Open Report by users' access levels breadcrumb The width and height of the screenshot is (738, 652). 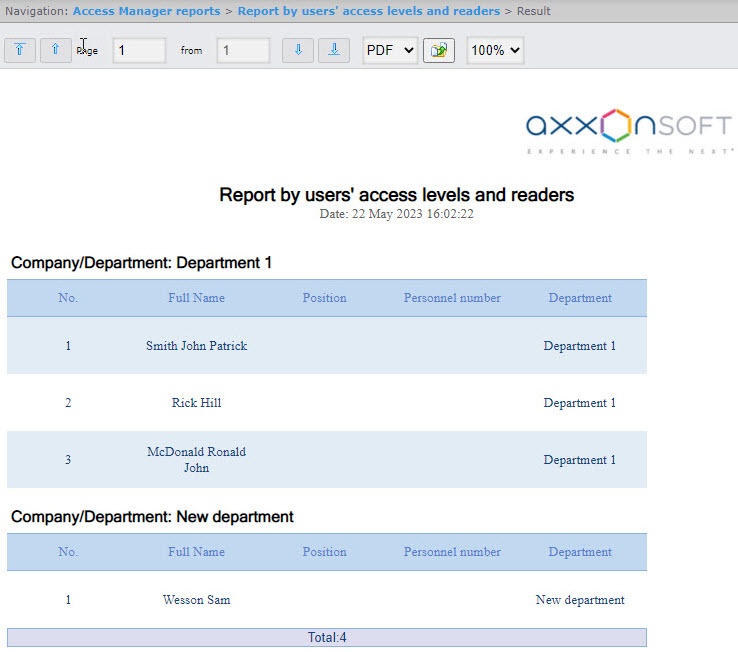click(369, 11)
